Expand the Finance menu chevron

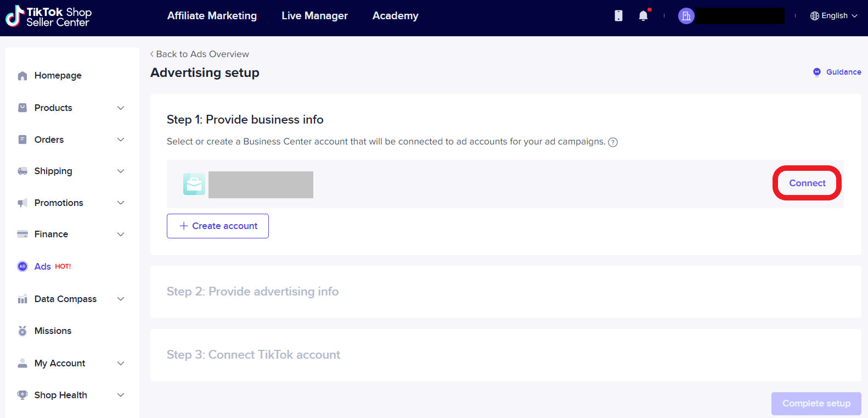coord(121,234)
